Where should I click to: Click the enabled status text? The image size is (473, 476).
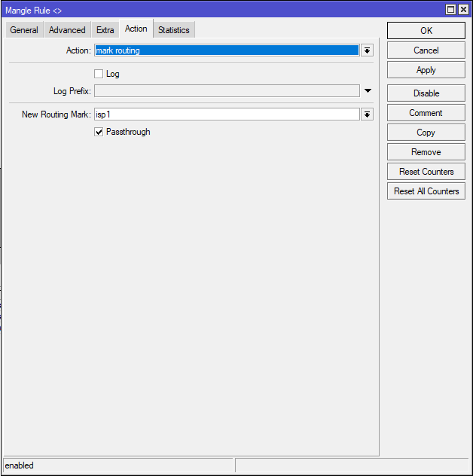click(19, 465)
